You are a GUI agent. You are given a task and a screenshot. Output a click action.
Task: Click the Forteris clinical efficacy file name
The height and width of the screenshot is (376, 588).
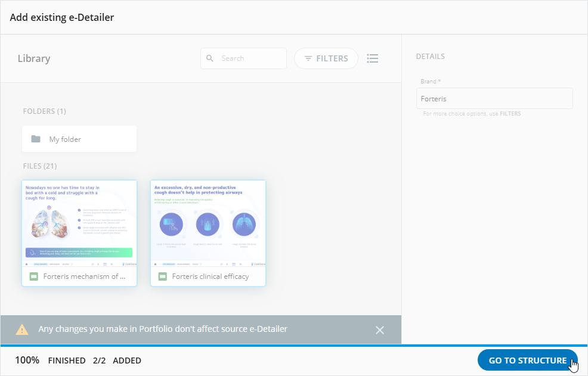[x=210, y=276]
